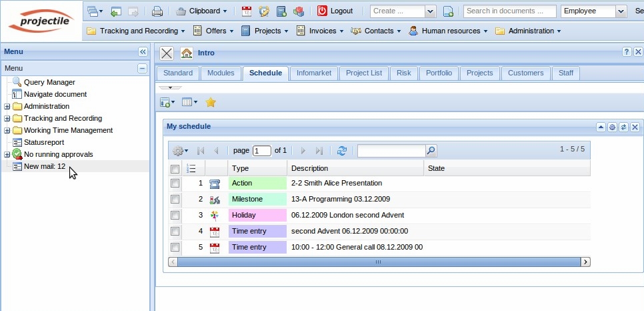Expand the Administration tree folder

pyautogui.click(x=7, y=107)
